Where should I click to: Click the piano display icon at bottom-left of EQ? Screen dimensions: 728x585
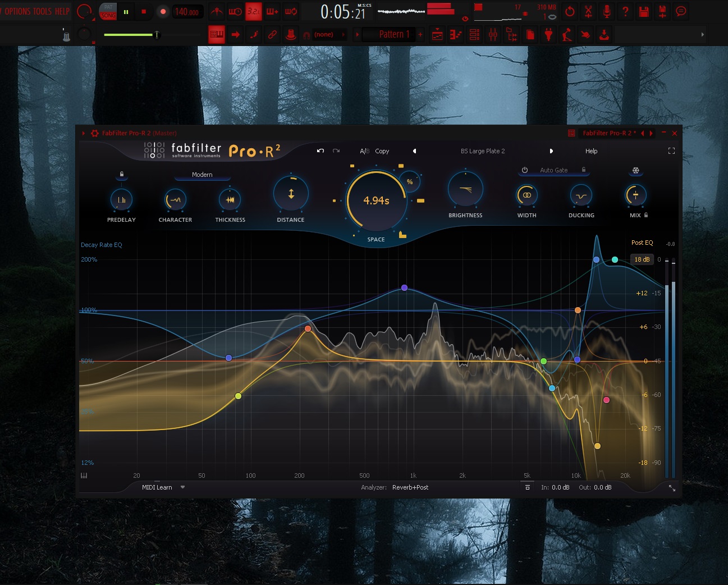[84, 476]
